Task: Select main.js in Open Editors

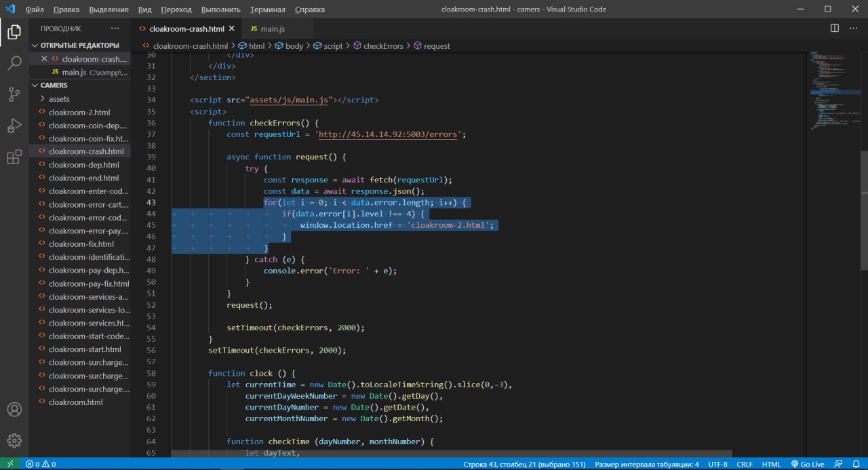Action: click(79, 73)
